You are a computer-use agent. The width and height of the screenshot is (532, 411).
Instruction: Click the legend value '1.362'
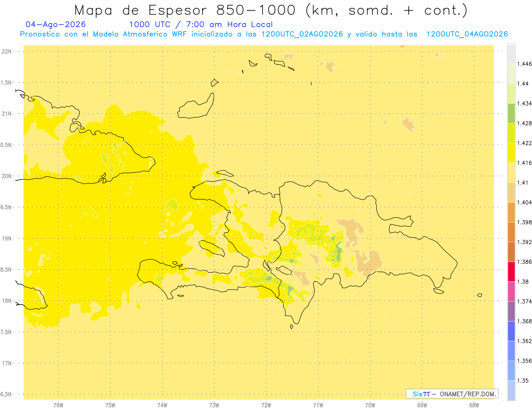[x=524, y=341]
